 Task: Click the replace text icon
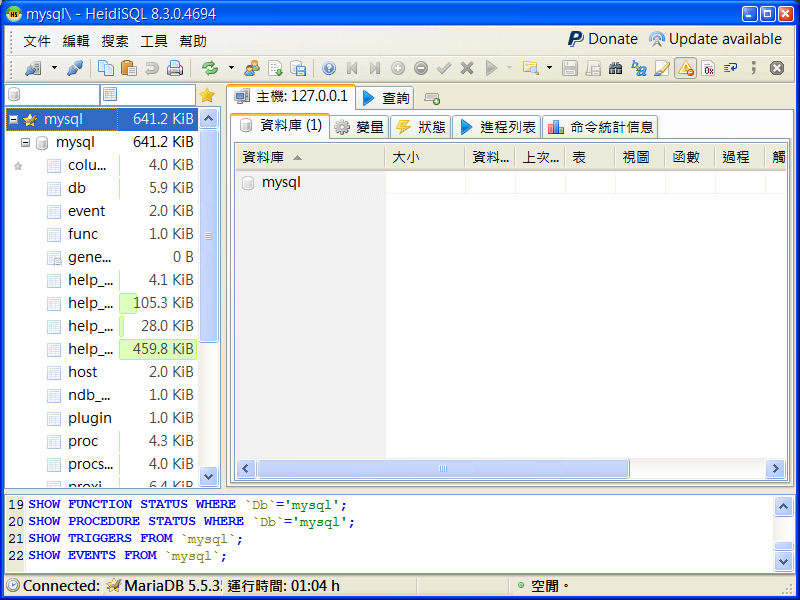point(638,68)
